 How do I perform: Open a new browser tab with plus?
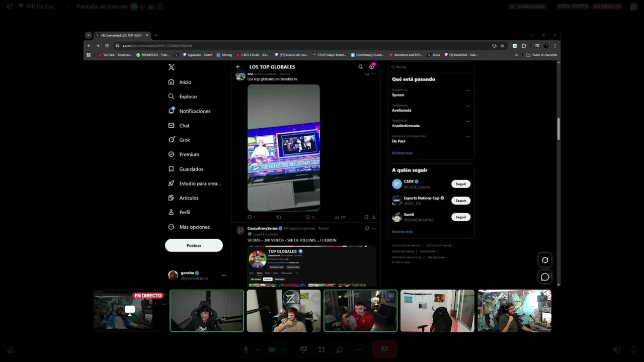click(156, 35)
